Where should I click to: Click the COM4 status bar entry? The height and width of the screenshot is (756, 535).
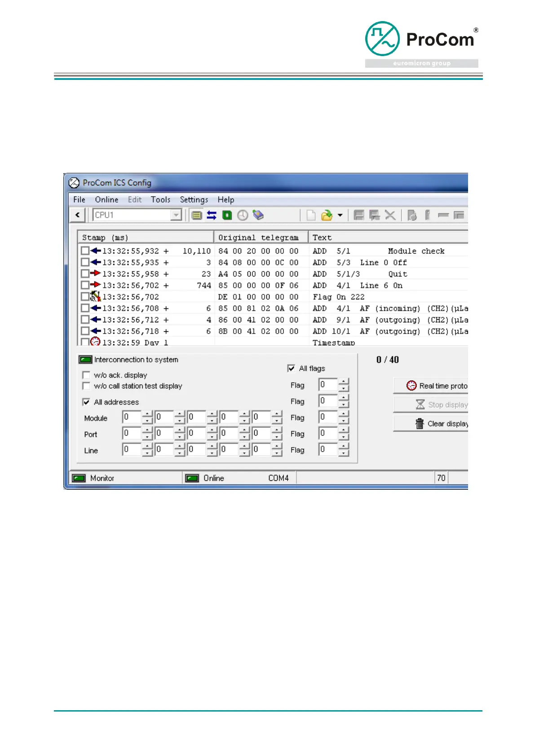(x=279, y=478)
